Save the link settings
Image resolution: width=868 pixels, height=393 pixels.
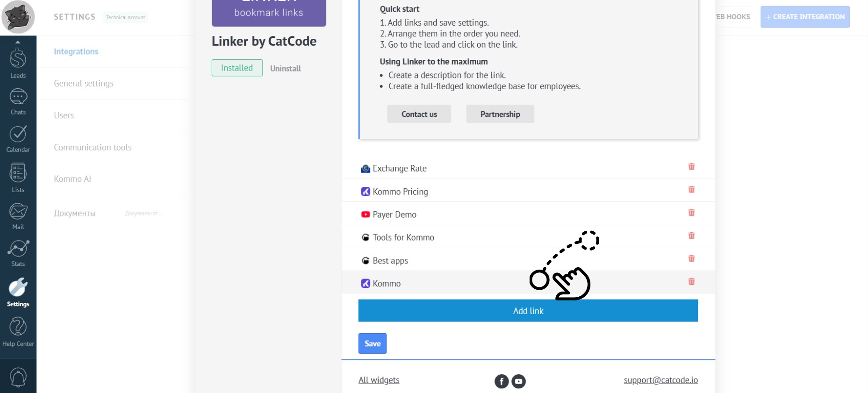372,343
